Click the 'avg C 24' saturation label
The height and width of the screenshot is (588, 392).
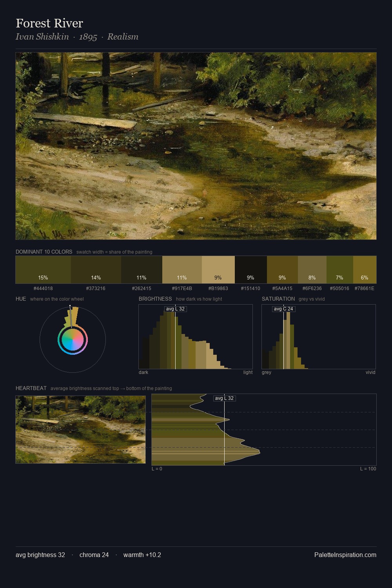click(283, 309)
